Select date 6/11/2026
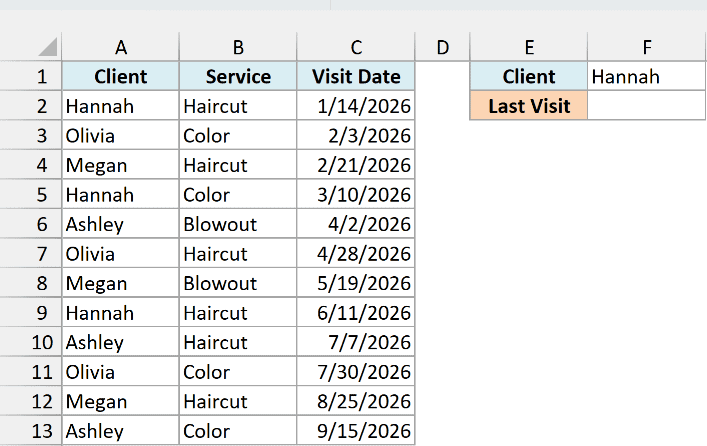Image resolution: width=707 pixels, height=446 pixels. tap(356, 313)
